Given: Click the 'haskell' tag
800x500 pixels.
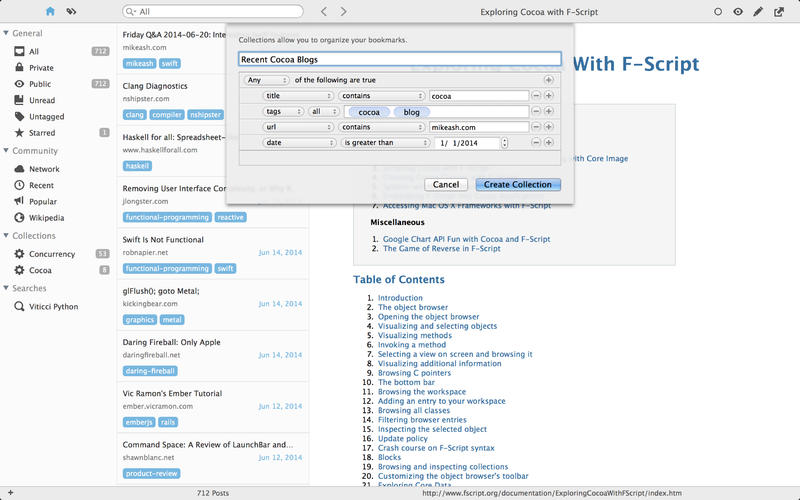Looking at the screenshot, I should (x=137, y=166).
